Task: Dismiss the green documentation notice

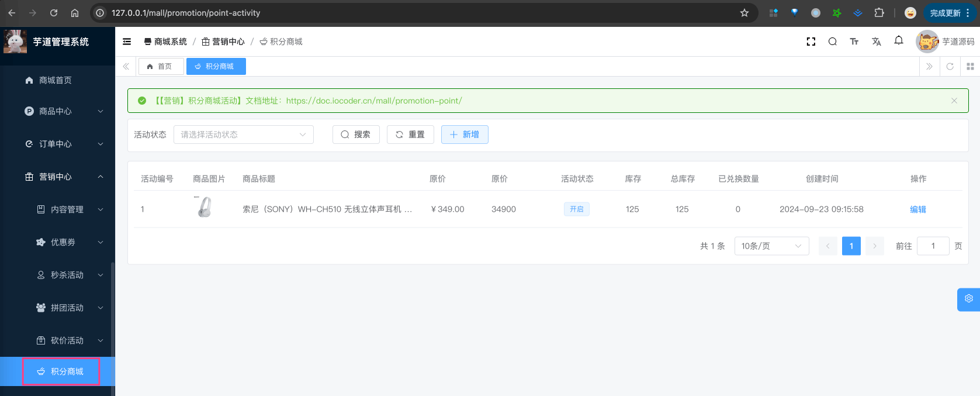Action: [x=954, y=101]
